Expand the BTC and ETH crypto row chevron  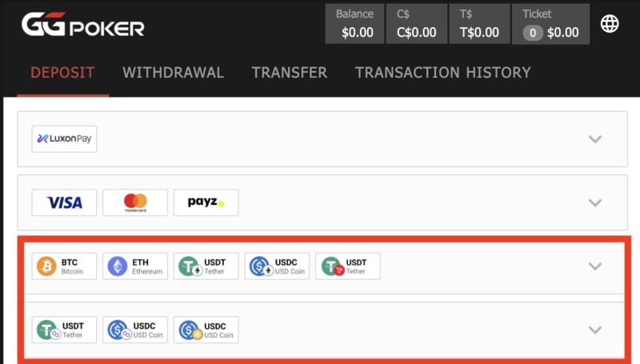point(595,266)
